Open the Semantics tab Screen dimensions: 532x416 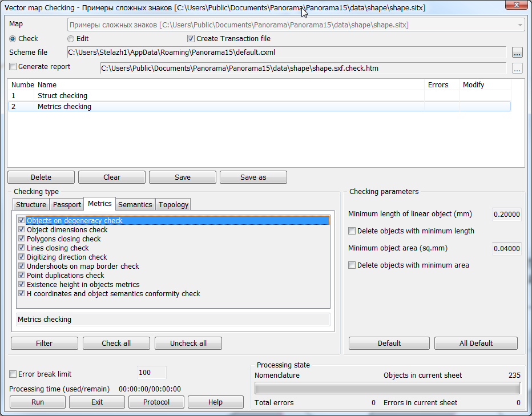click(x=135, y=204)
